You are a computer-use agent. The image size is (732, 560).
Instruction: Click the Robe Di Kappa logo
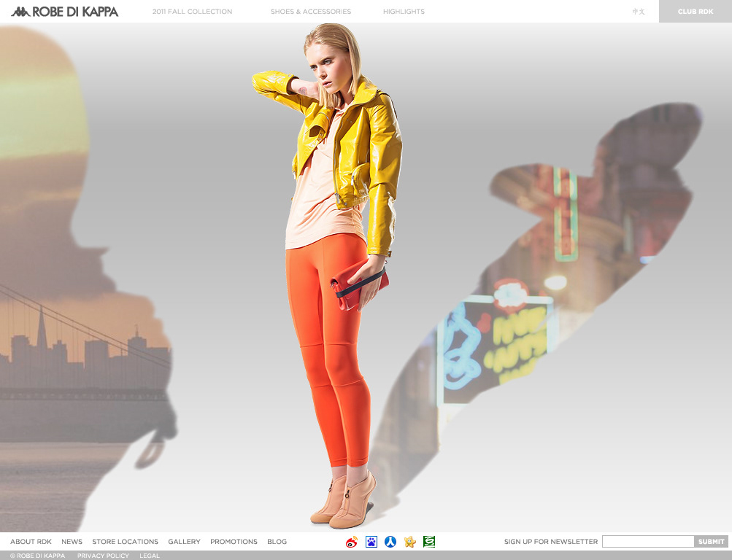[64, 12]
